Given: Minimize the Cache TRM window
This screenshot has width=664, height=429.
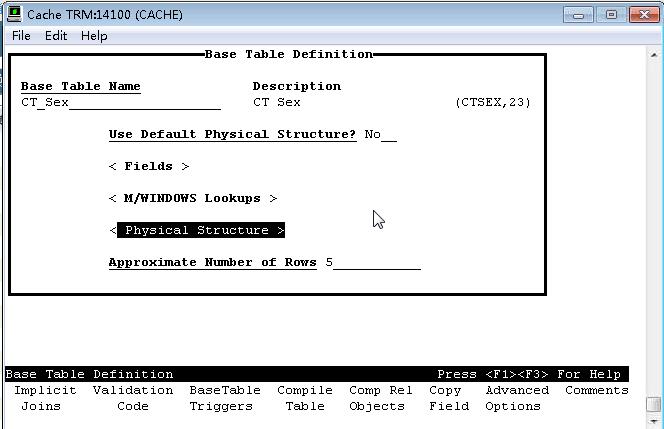Looking at the screenshot, I should pos(578,15).
